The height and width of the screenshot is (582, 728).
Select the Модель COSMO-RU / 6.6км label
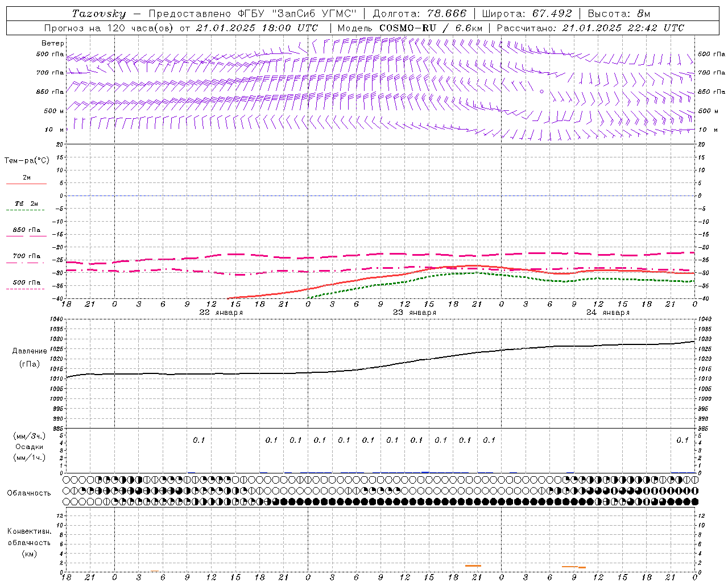click(409, 28)
